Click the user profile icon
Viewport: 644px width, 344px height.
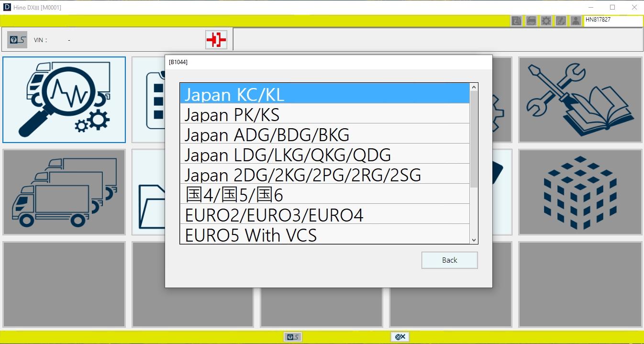[576, 21]
